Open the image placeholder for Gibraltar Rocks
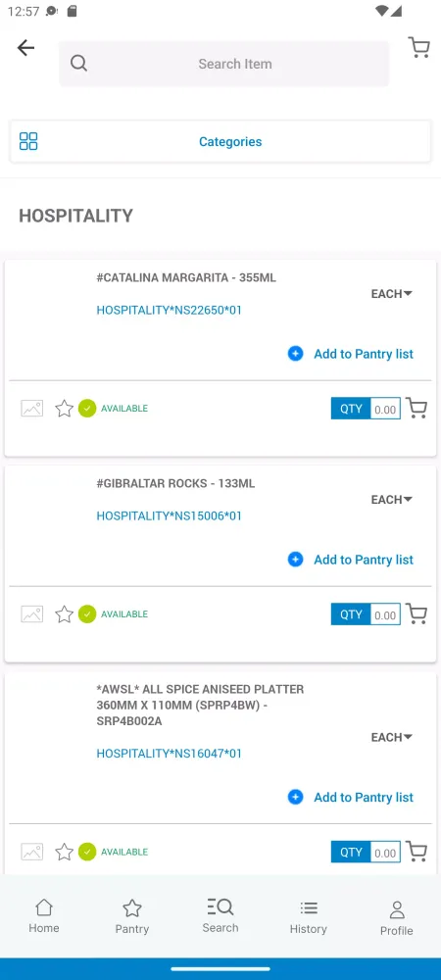 pos(32,613)
